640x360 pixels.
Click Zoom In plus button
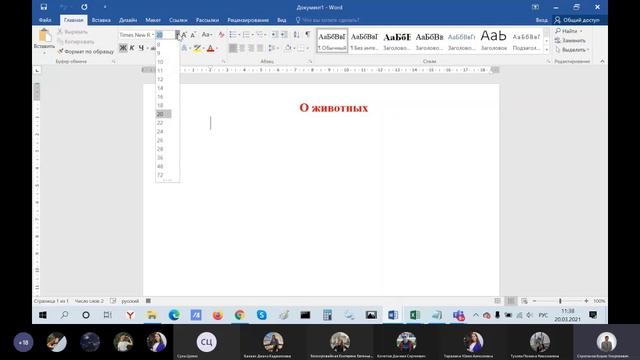pos(586,301)
